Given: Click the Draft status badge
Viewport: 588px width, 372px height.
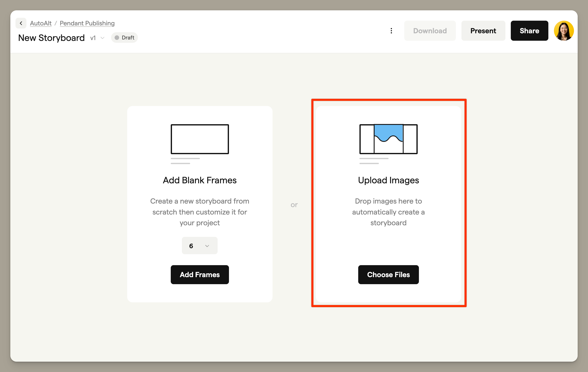Looking at the screenshot, I should pos(124,38).
